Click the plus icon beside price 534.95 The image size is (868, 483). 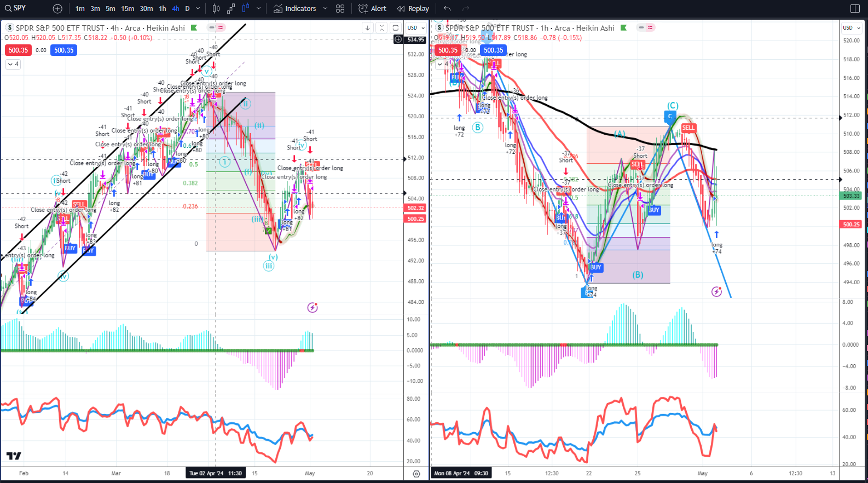(x=398, y=39)
